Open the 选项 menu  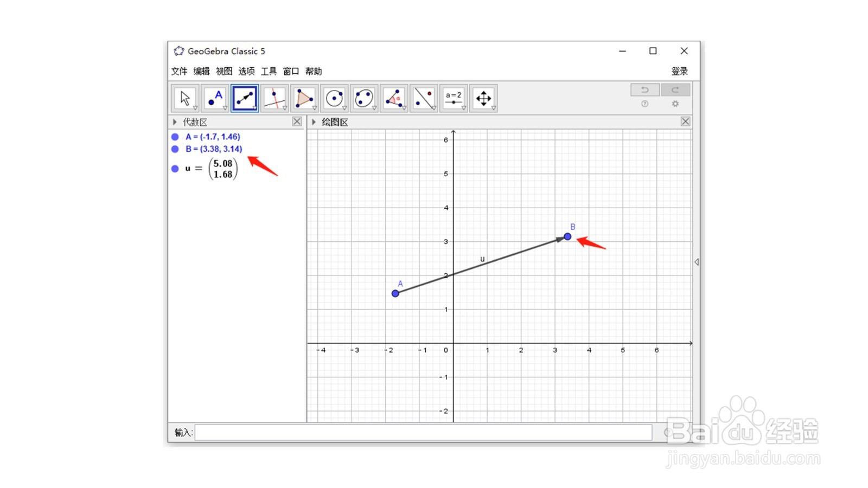click(246, 71)
